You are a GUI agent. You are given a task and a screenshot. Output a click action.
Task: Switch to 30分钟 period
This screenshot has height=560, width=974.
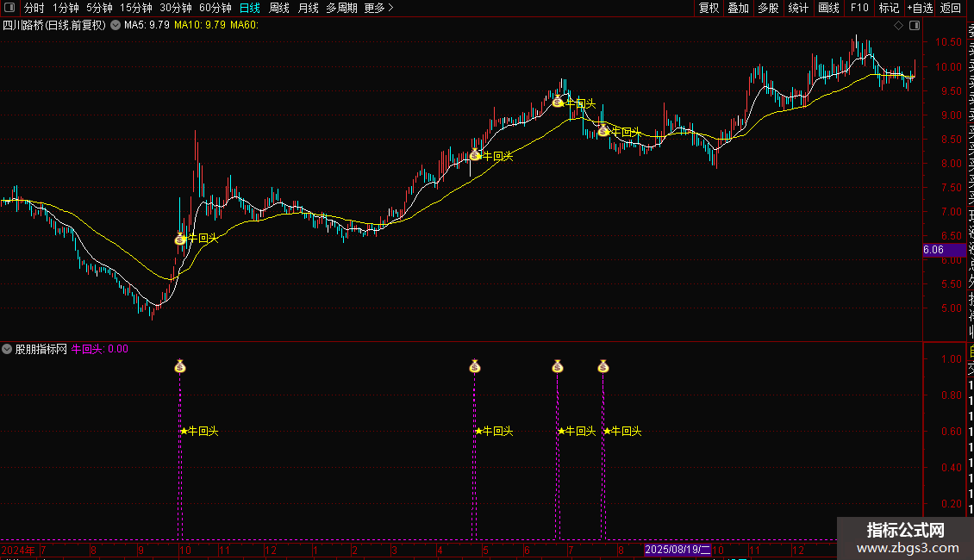[x=176, y=8]
